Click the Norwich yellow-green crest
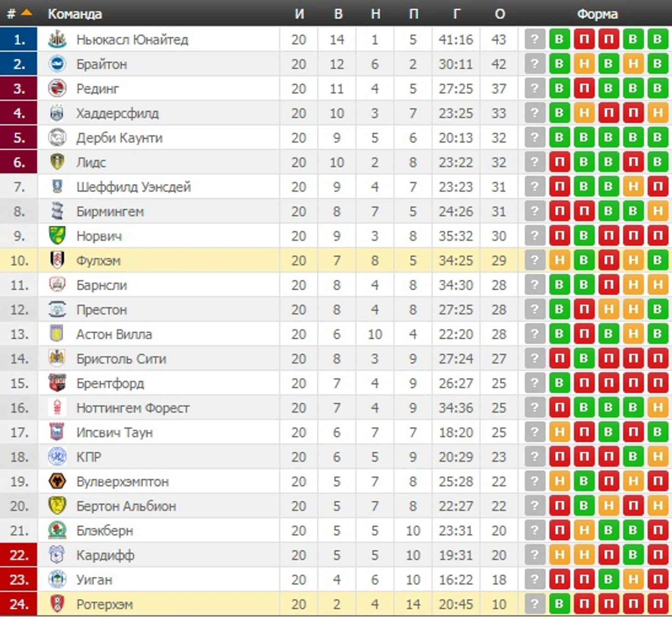The width and height of the screenshot is (672, 620). click(x=57, y=235)
